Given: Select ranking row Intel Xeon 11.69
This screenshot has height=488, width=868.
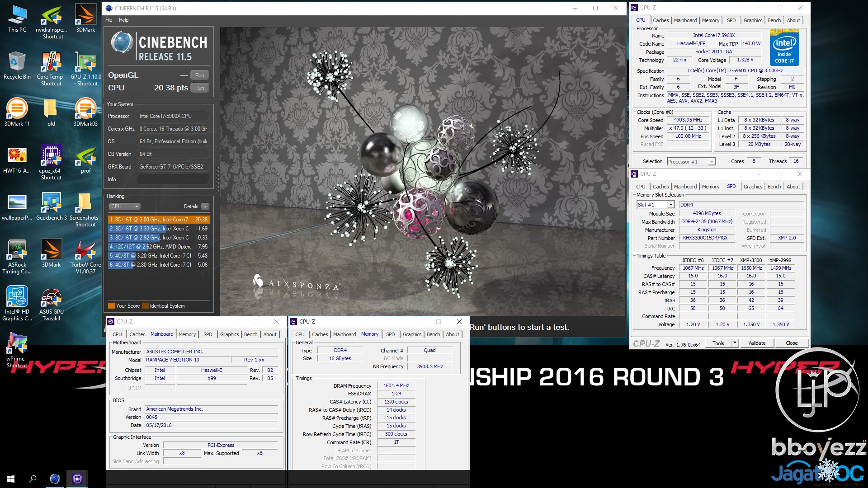Looking at the screenshot, I should tap(159, 229).
